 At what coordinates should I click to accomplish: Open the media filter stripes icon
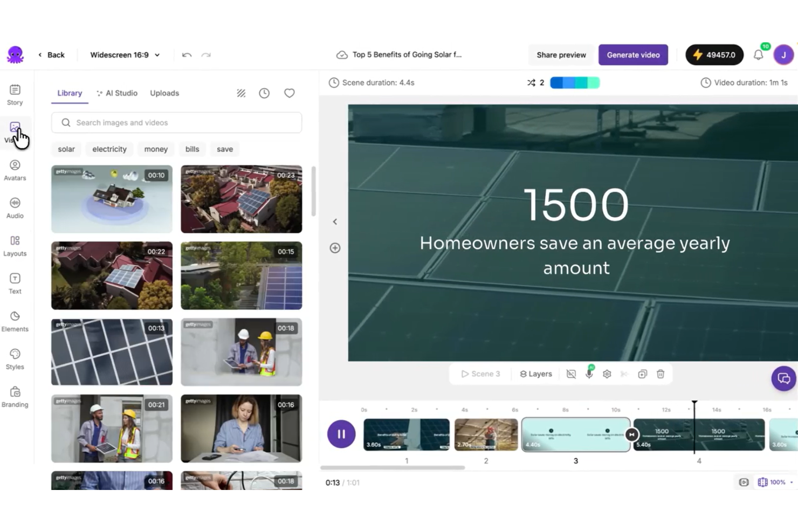(241, 93)
